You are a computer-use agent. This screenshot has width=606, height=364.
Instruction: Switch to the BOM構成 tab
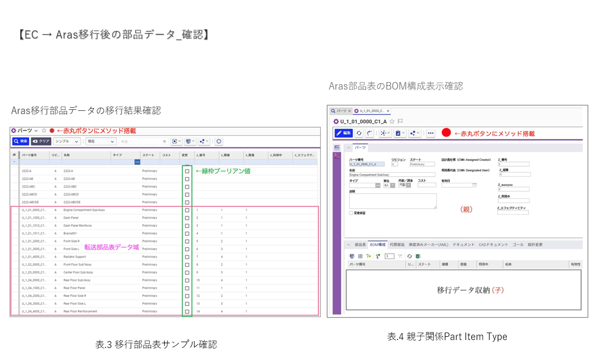point(377,245)
